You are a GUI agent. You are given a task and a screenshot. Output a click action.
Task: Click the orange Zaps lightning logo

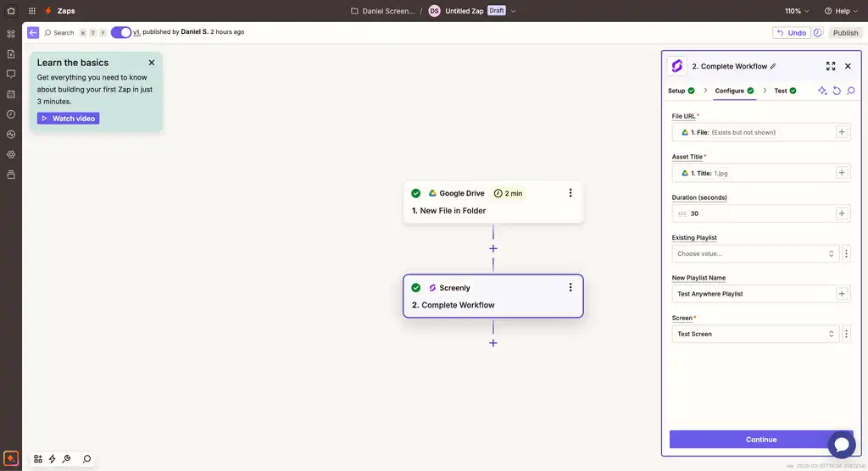click(48, 10)
